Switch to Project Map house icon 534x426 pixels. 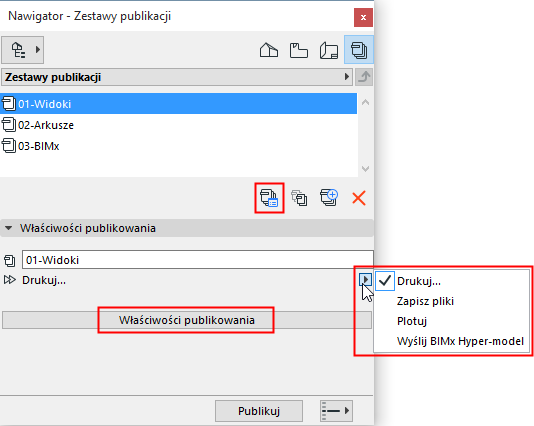tap(269, 50)
